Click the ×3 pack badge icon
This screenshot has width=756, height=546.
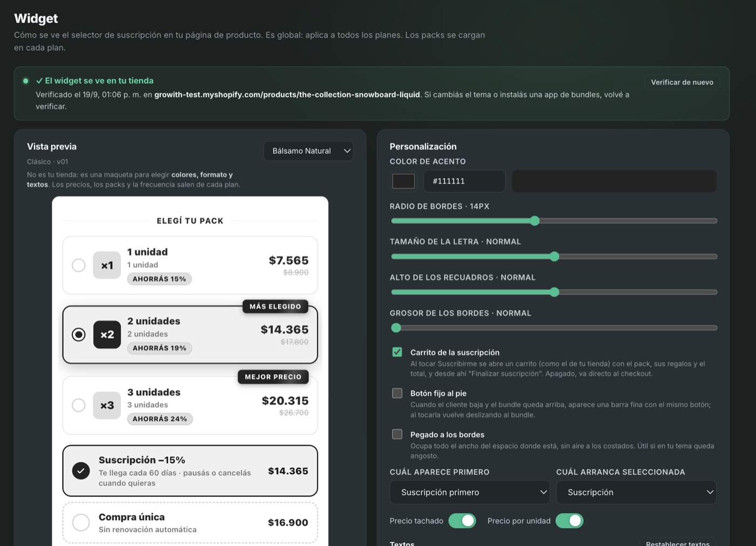pyautogui.click(x=107, y=405)
